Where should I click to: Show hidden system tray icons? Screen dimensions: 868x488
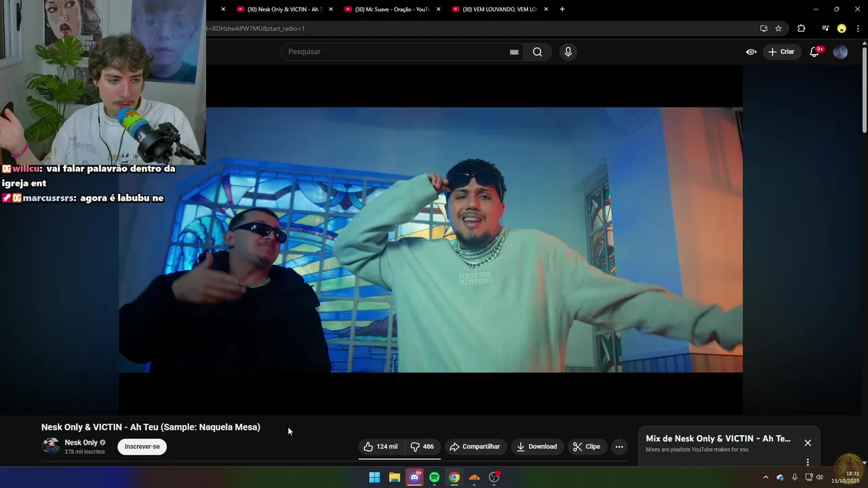pos(766,477)
